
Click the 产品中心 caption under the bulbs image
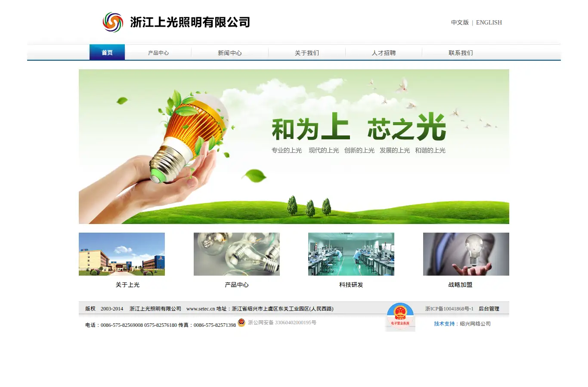237,285
